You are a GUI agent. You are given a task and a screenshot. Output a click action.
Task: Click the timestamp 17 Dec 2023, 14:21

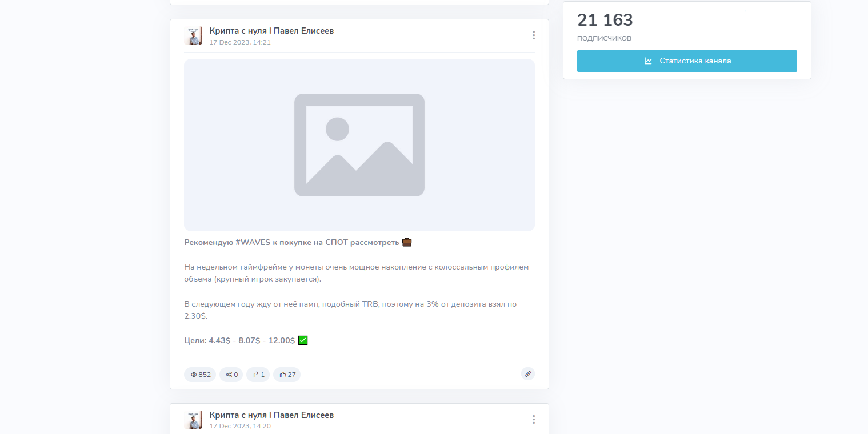tap(240, 42)
